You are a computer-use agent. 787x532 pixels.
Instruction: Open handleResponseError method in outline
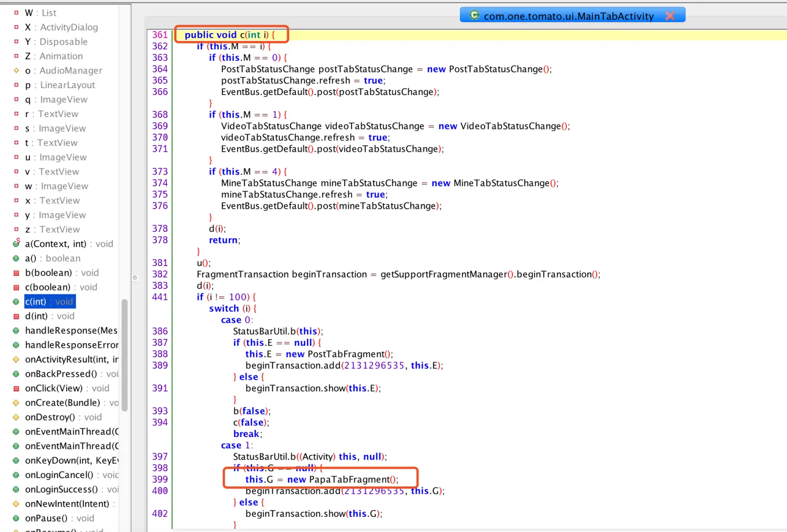point(71,345)
